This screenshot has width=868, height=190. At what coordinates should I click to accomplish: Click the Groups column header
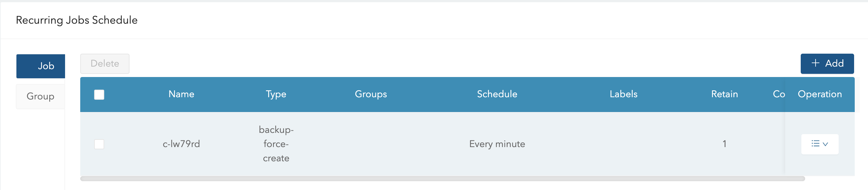[371, 94]
